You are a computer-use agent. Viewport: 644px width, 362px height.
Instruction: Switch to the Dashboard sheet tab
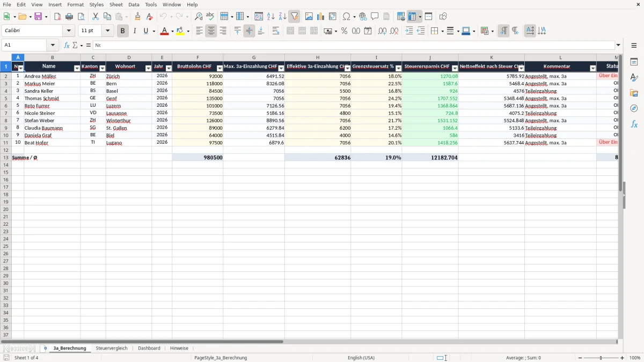[149, 348]
